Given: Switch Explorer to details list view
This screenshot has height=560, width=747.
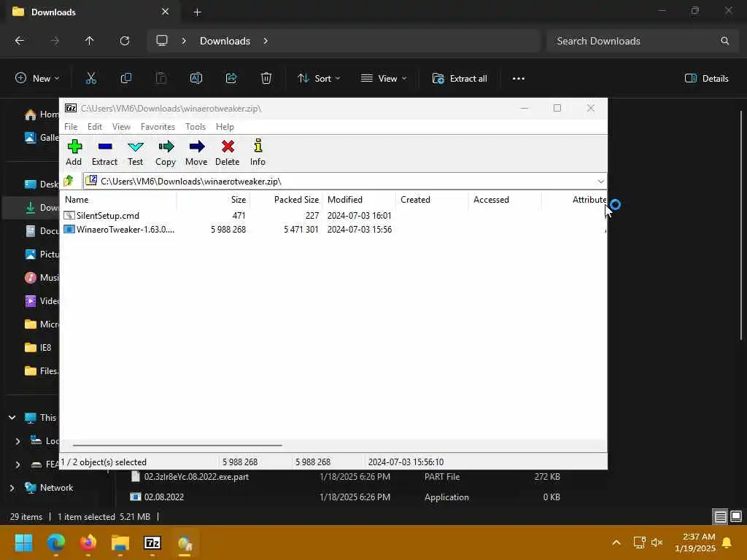Looking at the screenshot, I should (720, 517).
